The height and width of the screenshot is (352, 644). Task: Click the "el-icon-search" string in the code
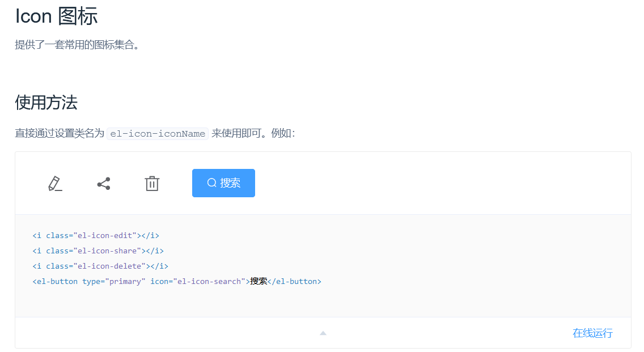click(209, 281)
